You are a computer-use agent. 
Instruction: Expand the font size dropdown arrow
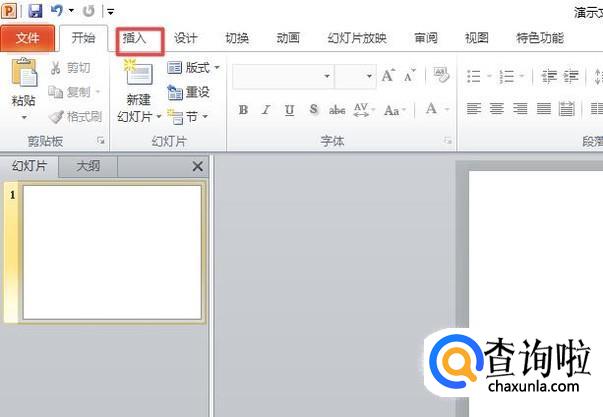pyautogui.click(x=369, y=76)
